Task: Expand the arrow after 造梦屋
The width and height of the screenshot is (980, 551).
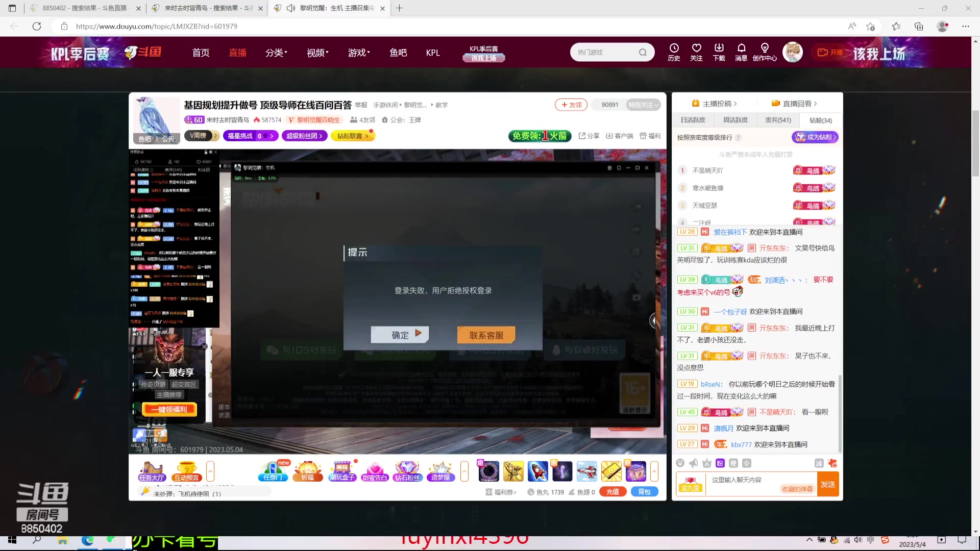Action: 464,471
